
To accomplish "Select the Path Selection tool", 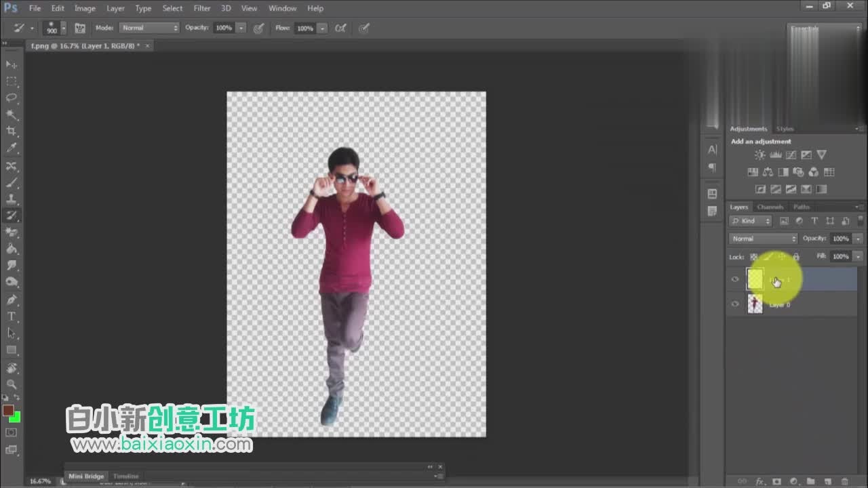I will tap(12, 333).
